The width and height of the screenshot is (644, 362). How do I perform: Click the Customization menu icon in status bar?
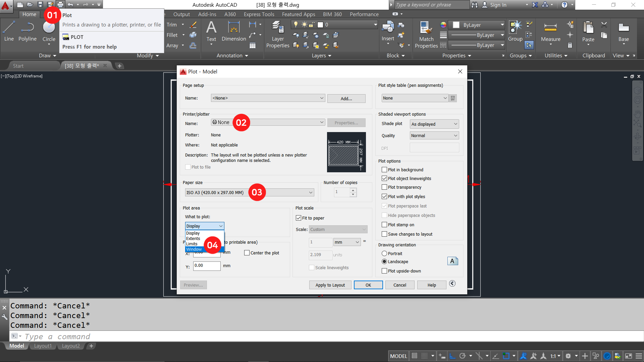click(639, 356)
